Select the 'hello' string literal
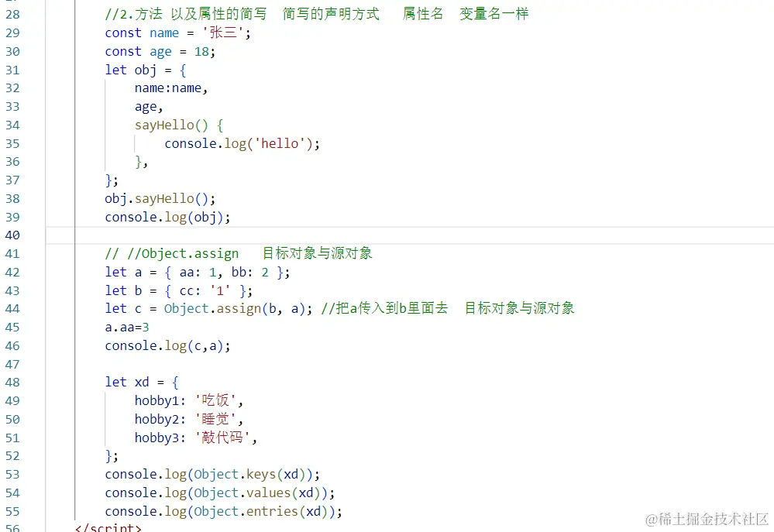 pos(280,143)
